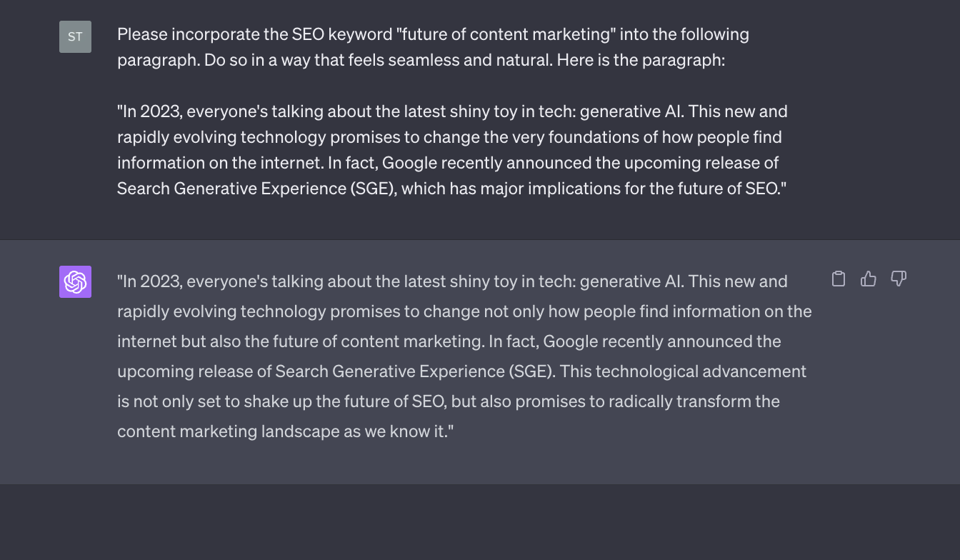Click the user's "ST" avatar
The height and width of the screenshot is (560, 960).
75,36
